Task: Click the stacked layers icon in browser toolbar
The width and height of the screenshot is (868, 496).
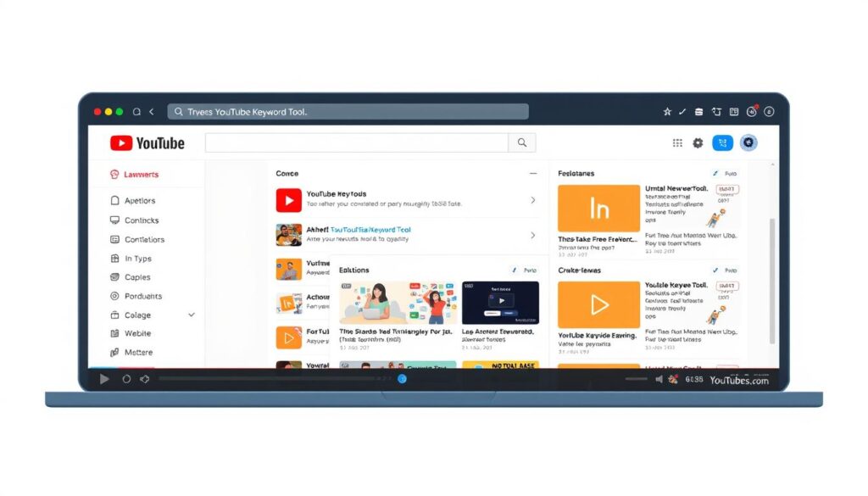Action: tap(698, 112)
